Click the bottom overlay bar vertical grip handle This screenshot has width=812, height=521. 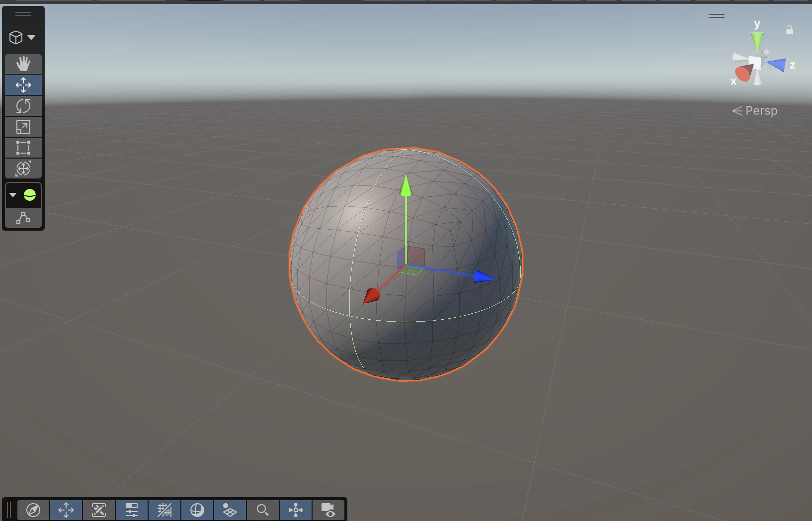tap(9, 510)
